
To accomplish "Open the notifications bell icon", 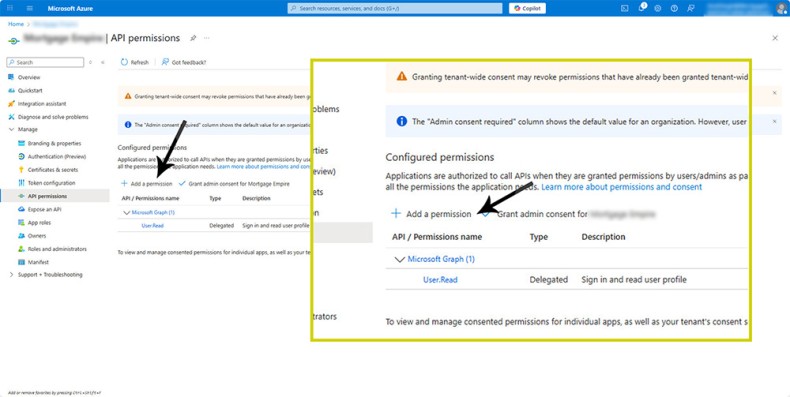I will pyautogui.click(x=642, y=8).
